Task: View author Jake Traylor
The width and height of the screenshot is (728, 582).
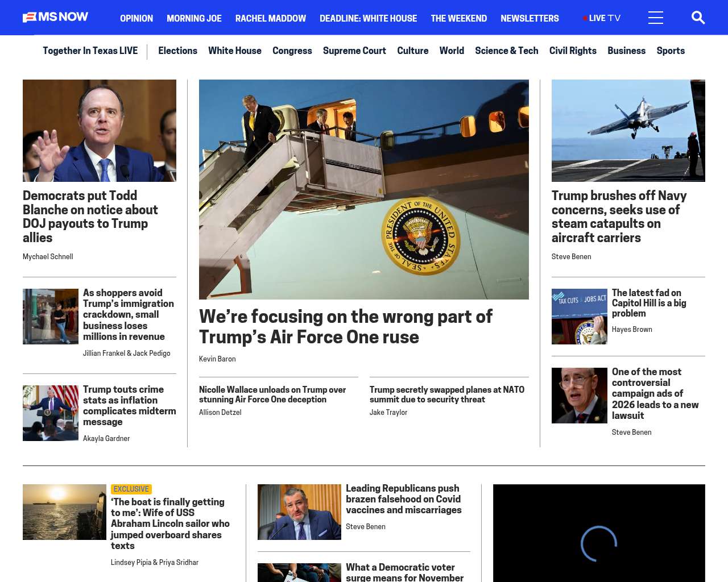Action: [388, 413]
